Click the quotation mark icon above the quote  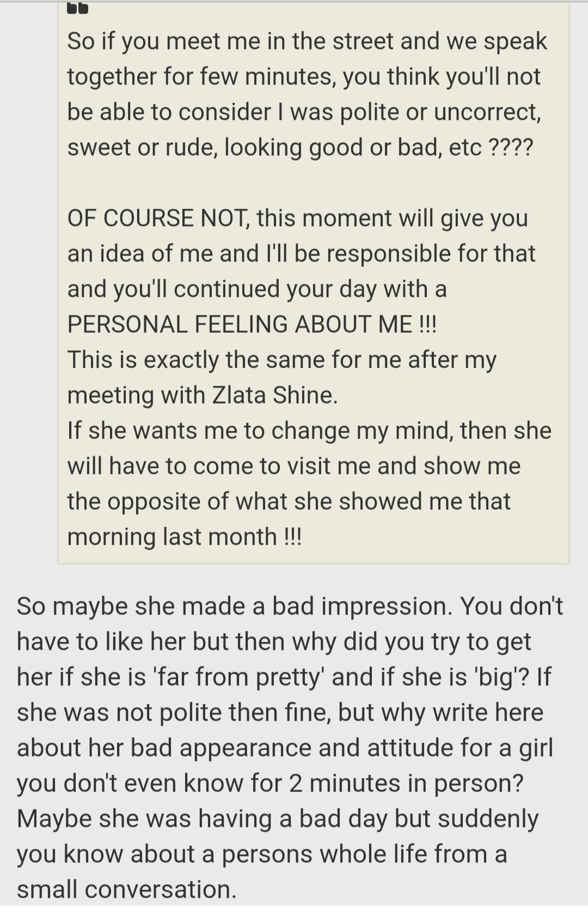77,8
